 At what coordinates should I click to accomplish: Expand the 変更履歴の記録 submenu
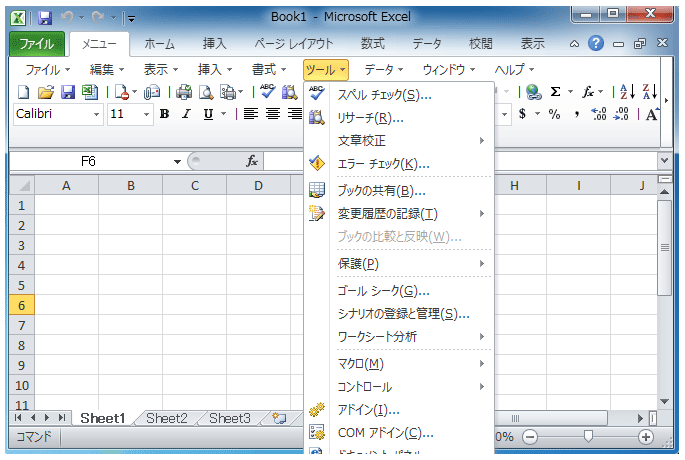[398, 214]
